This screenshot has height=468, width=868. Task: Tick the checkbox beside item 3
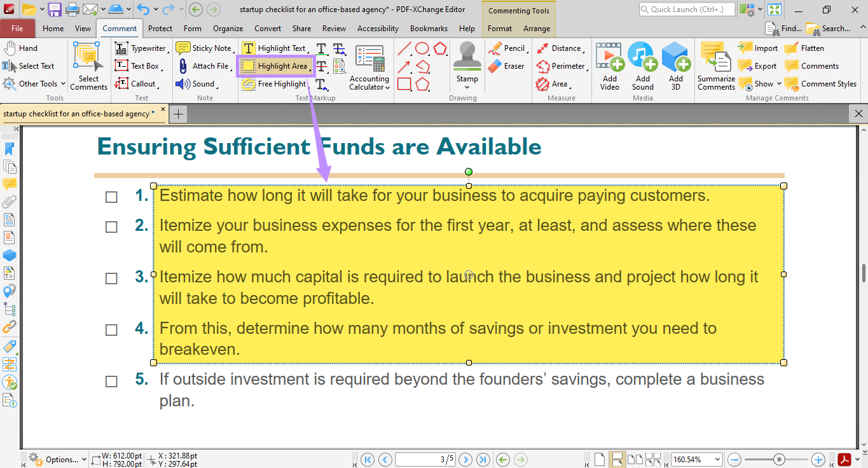point(112,278)
